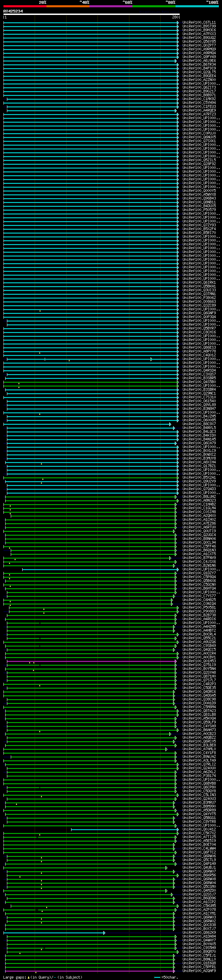
Task: Click the white query sequence bar
Action: point(92,15)
